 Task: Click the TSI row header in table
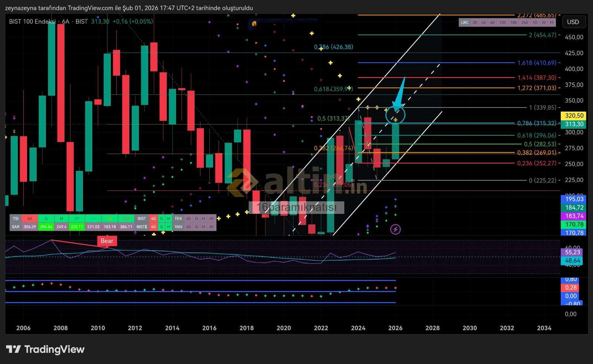[x=16, y=219]
